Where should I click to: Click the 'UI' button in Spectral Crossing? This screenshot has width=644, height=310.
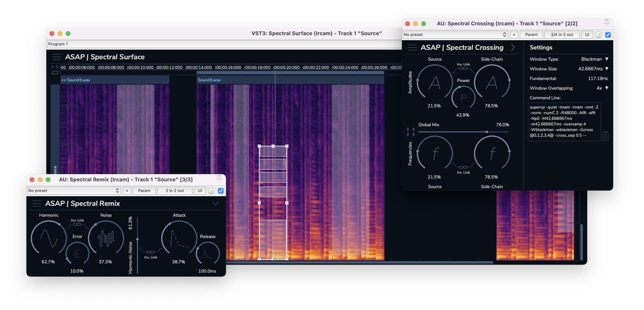point(587,34)
